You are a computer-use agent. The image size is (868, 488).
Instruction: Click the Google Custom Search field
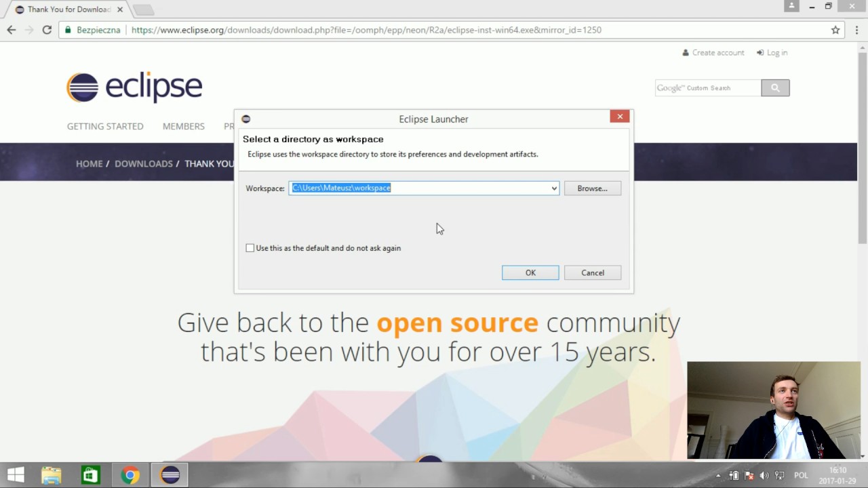(708, 87)
